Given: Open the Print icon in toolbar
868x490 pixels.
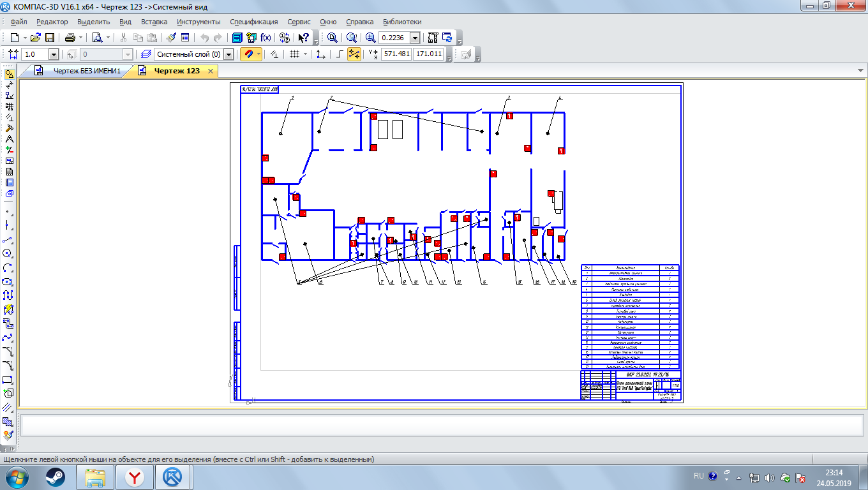Looking at the screenshot, I should point(70,38).
